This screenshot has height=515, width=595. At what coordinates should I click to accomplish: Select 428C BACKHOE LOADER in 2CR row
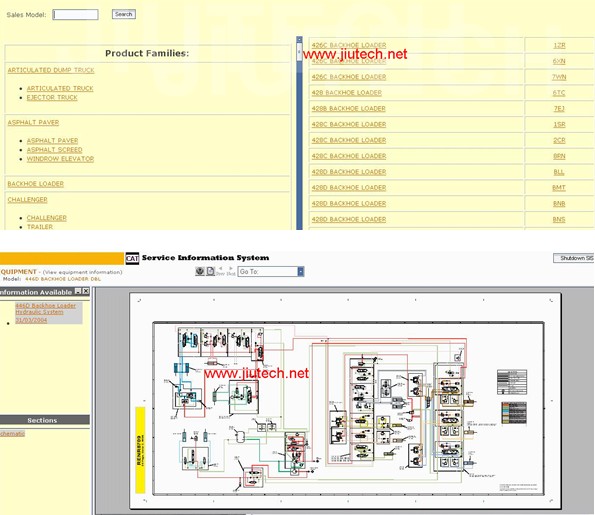point(349,141)
